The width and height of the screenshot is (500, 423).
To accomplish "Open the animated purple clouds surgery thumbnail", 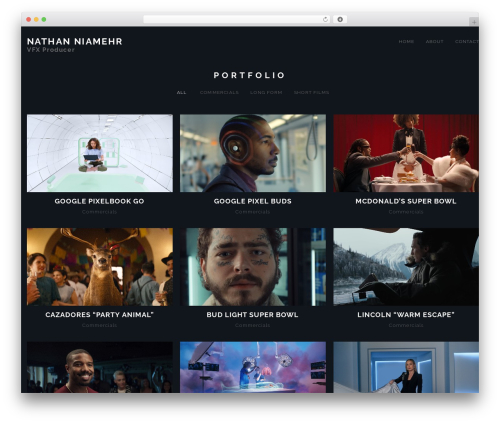I will pyautogui.click(x=253, y=367).
